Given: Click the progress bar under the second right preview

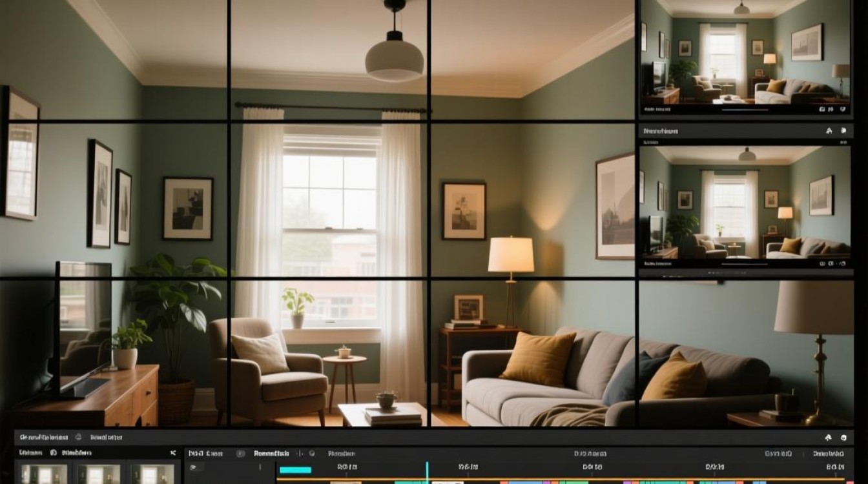Looking at the screenshot, I should [745, 264].
